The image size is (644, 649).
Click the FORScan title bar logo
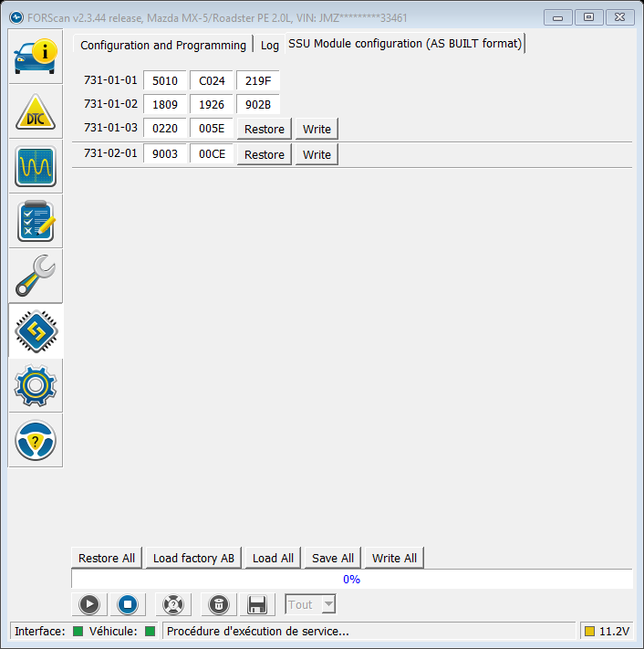click(x=16, y=17)
